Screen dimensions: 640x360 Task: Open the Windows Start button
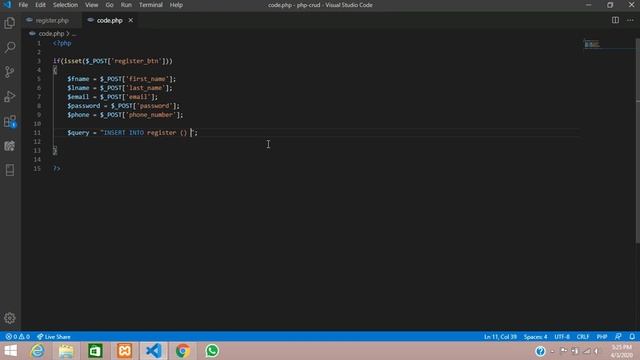click(11, 351)
